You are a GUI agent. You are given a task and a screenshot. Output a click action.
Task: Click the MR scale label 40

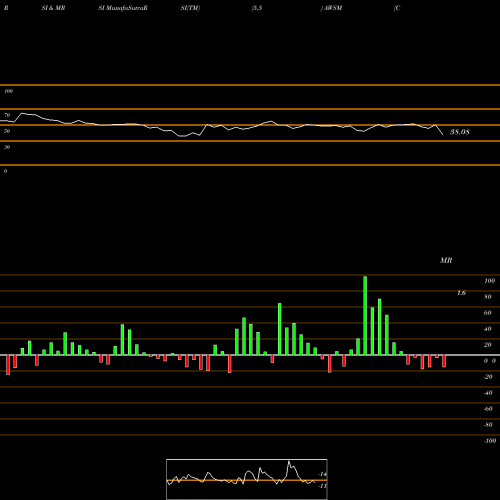pos(488,329)
